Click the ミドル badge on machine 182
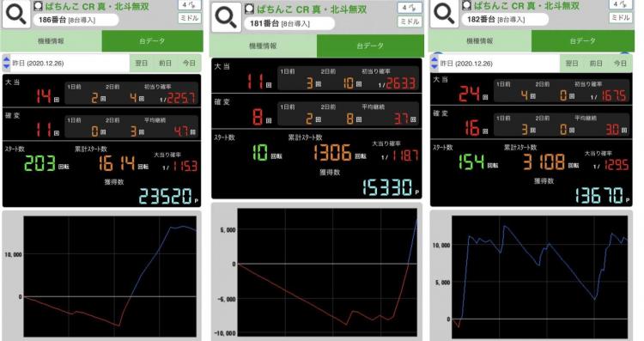The height and width of the screenshot is (341, 644). (x=621, y=18)
